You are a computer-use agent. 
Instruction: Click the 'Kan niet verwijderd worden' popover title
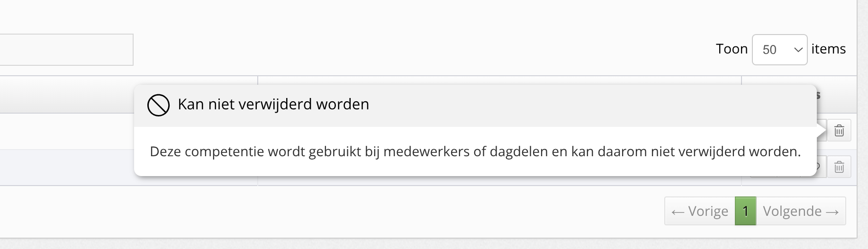click(x=273, y=105)
